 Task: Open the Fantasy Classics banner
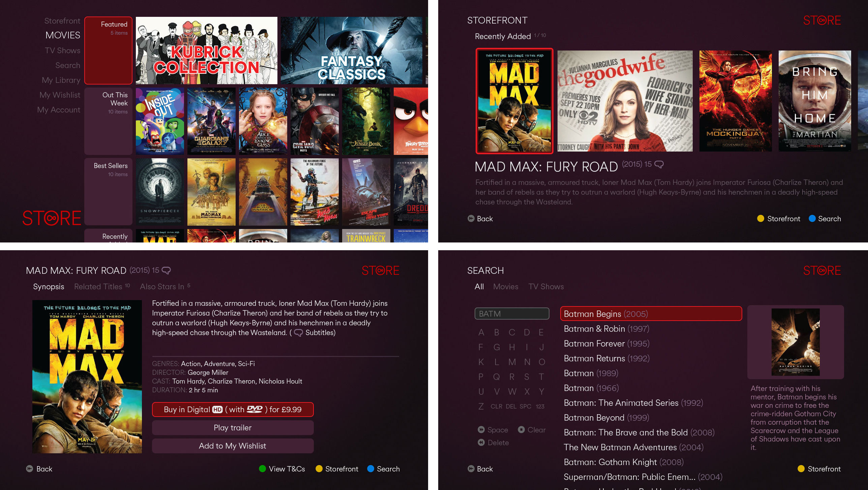(x=352, y=51)
